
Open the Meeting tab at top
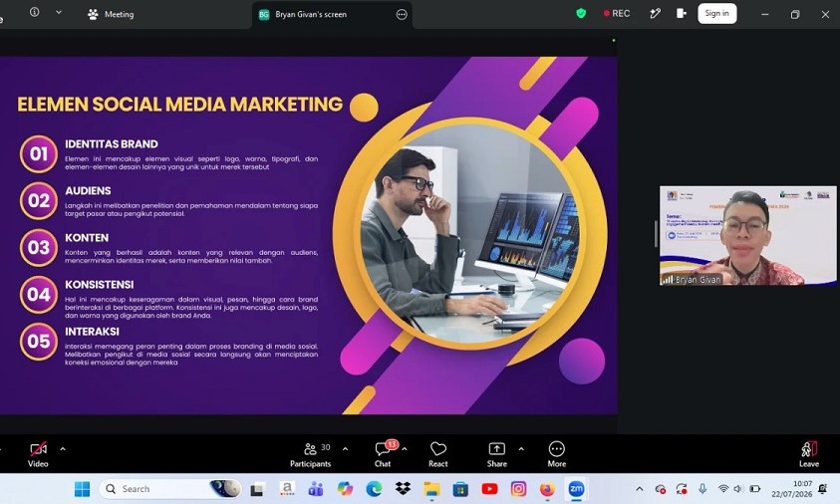[111, 15]
